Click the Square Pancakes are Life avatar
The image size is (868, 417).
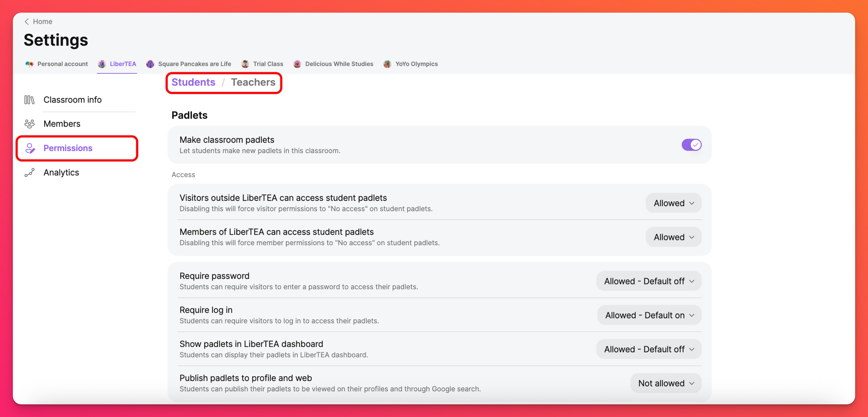[x=150, y=64]
